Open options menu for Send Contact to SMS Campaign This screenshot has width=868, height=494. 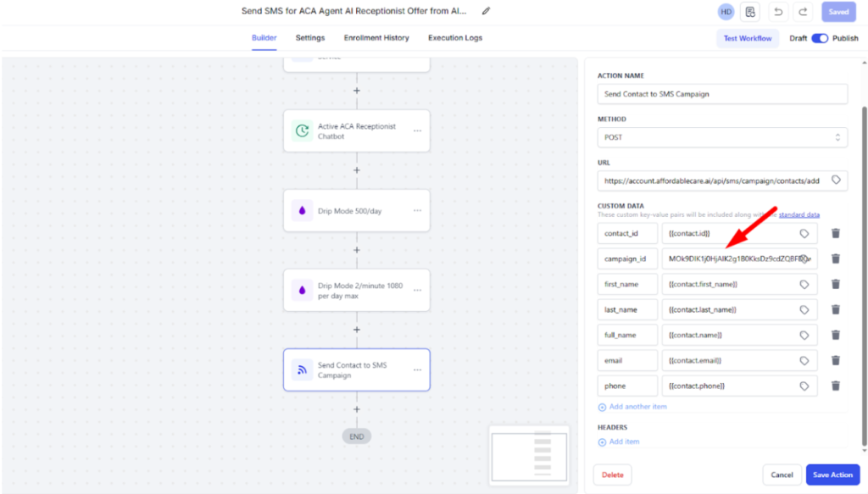(417, 370)
